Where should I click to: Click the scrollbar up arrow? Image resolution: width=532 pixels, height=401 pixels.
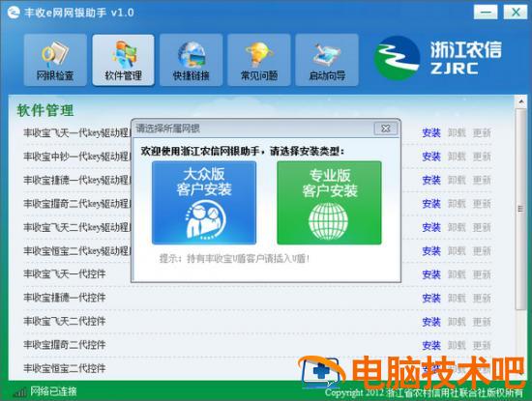pos(520,101)
